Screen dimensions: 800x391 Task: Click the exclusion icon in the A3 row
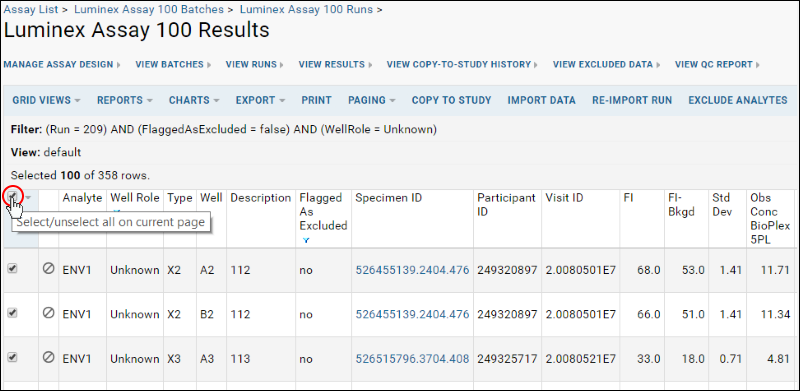(x=48, y=358)
